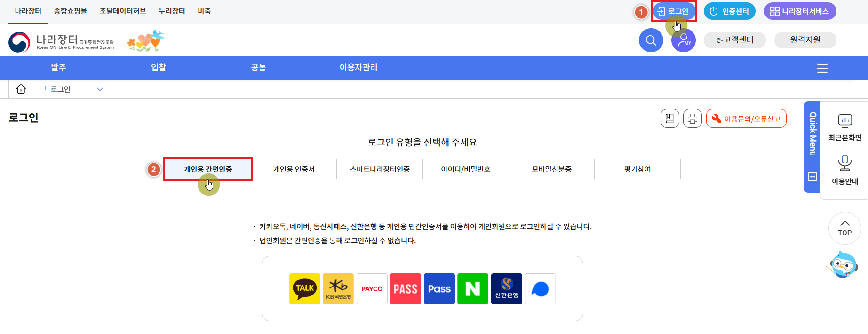Click the 원격지원 button

tap(805, 40)
